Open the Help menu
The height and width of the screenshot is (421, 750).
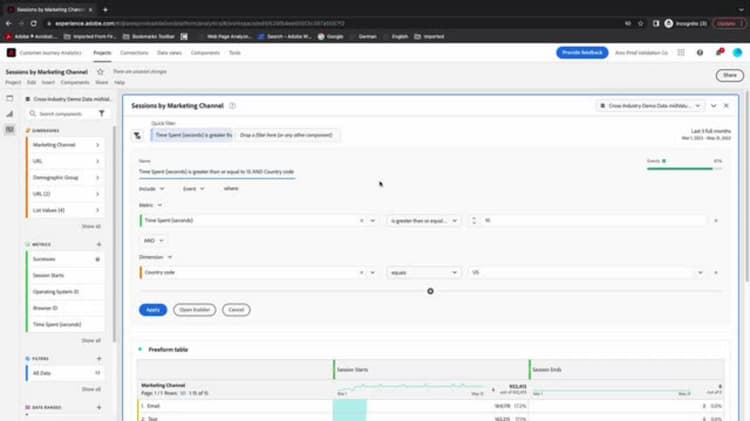[x=119, y=82]
